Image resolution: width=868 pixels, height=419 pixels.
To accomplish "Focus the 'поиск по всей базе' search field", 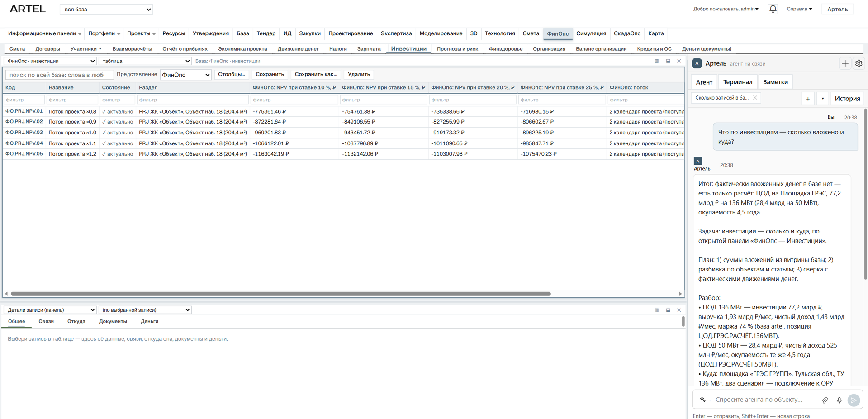I will coord(59,75).
